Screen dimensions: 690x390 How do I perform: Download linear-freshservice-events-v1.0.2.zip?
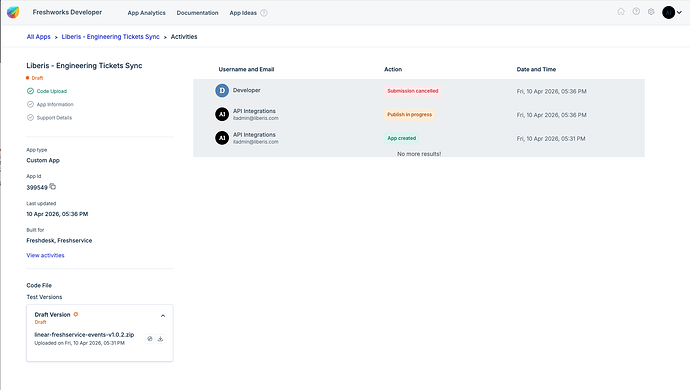(161, 339)
